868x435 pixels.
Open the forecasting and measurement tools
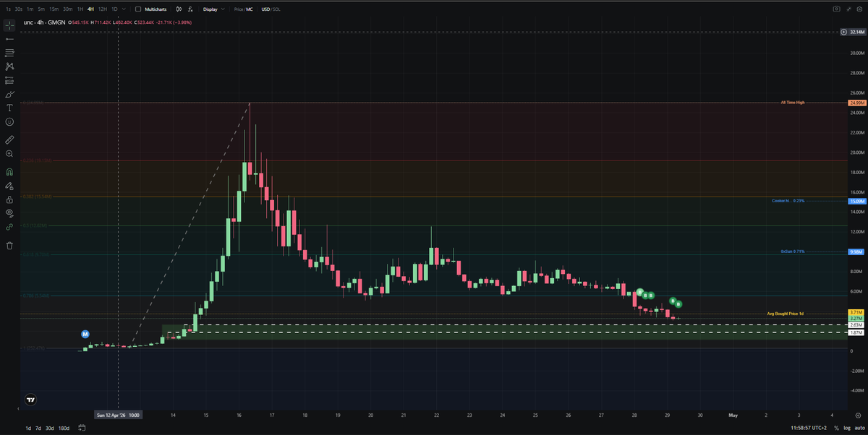point(9,80)
